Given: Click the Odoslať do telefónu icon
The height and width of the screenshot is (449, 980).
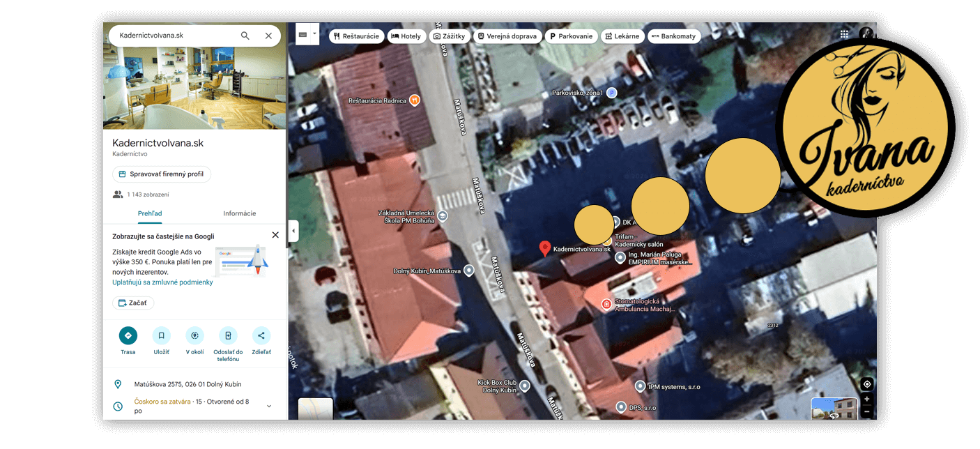Looking at the screenshot, I should (228, 335).
